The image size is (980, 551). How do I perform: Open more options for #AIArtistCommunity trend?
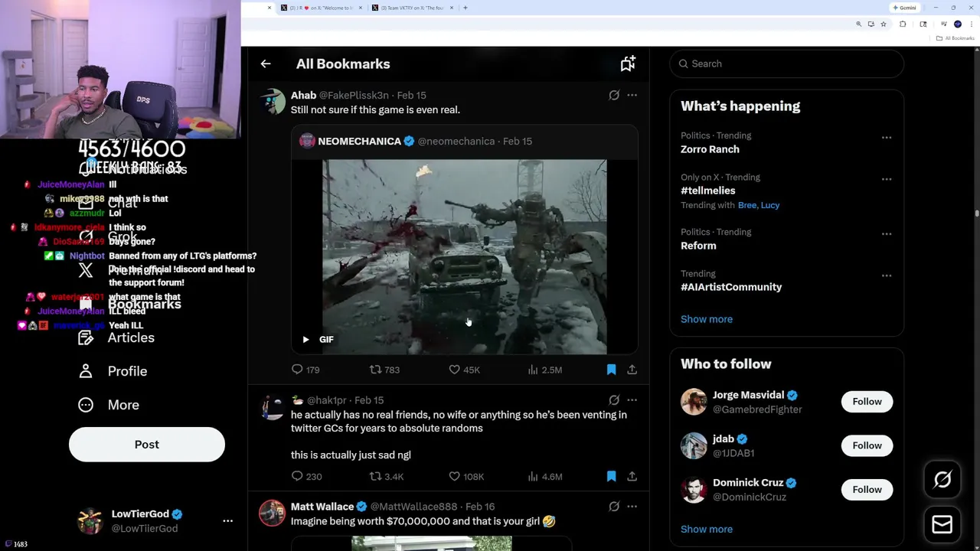point(886,275)
